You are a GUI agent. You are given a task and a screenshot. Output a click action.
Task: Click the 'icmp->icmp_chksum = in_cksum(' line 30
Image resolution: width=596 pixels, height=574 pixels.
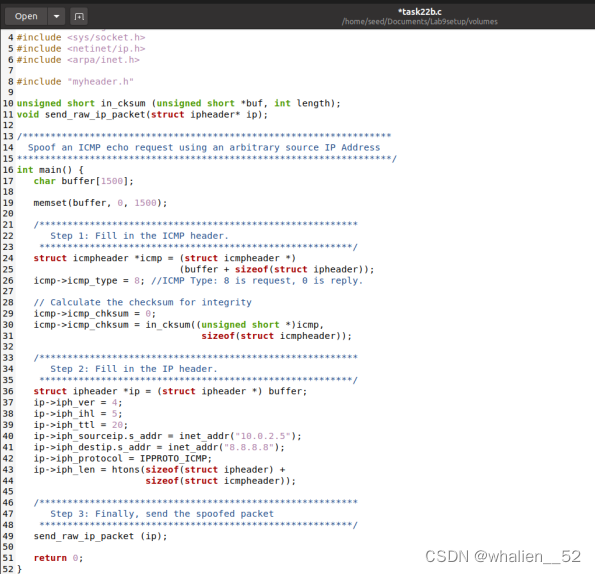pyautogui.click(x=179, y=325)
